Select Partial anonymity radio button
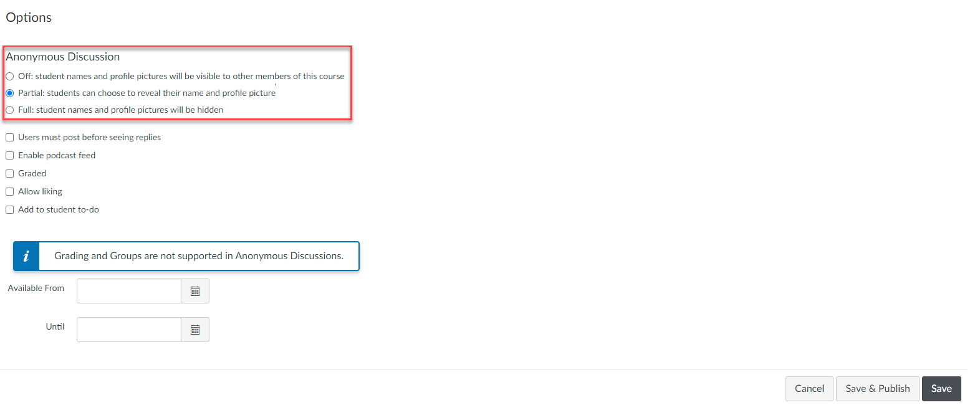The image size is (980, 410). coord(10,93)
